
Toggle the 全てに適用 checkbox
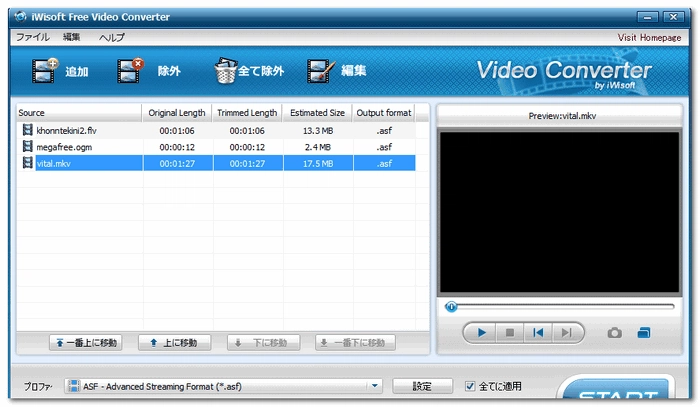pyautogui.click(x=471, y=386)
